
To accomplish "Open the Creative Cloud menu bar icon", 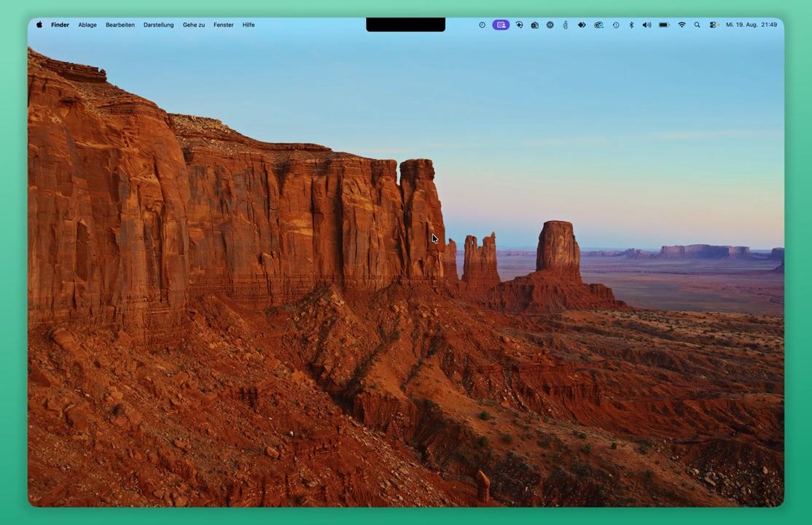I will [598, 24].
